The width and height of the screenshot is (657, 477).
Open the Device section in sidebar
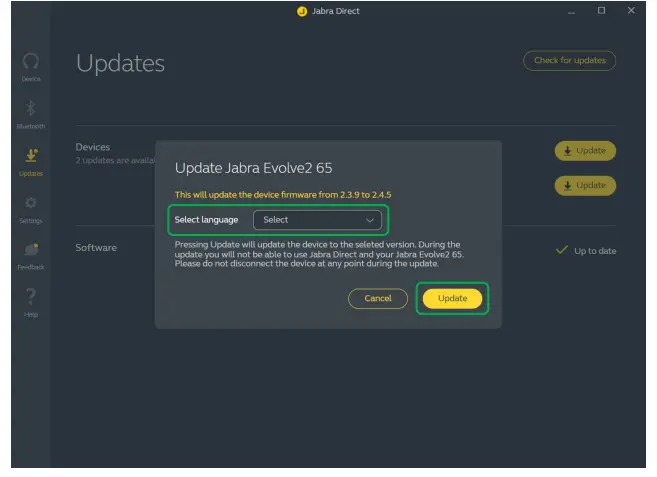point(31,67)
